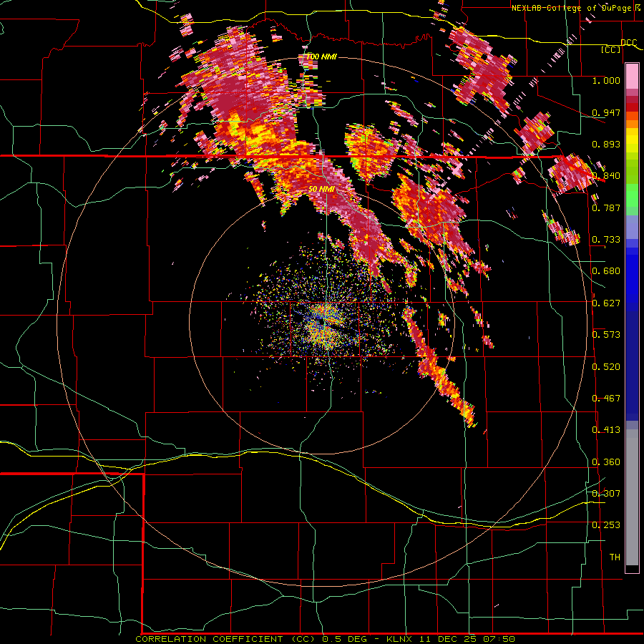Screen dimensions: 644x644
Task: Select the 0.893 legend value
Action: click(606, 144)
